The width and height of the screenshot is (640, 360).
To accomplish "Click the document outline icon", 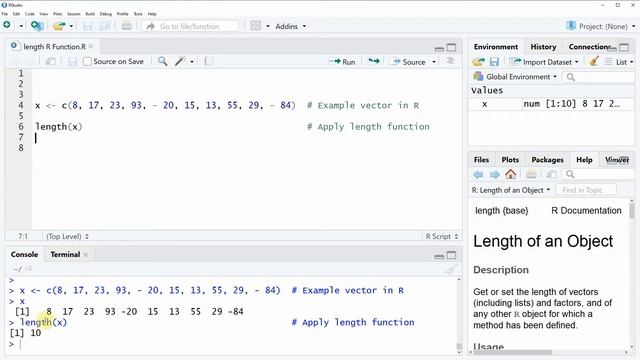I will tap(450, 61).
